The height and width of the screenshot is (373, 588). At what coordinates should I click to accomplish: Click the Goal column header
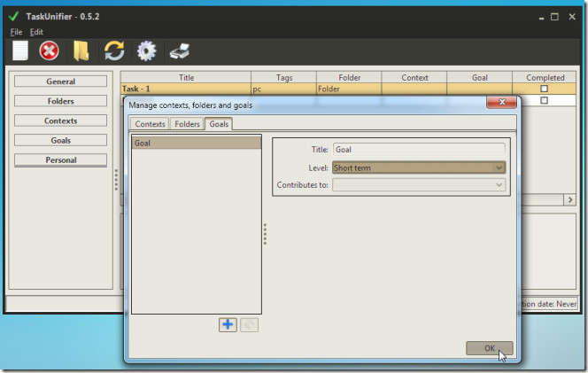(480, 78)
